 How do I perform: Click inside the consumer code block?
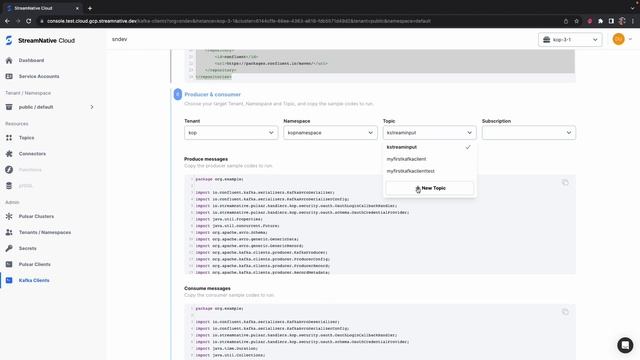[x=380, y=332]
